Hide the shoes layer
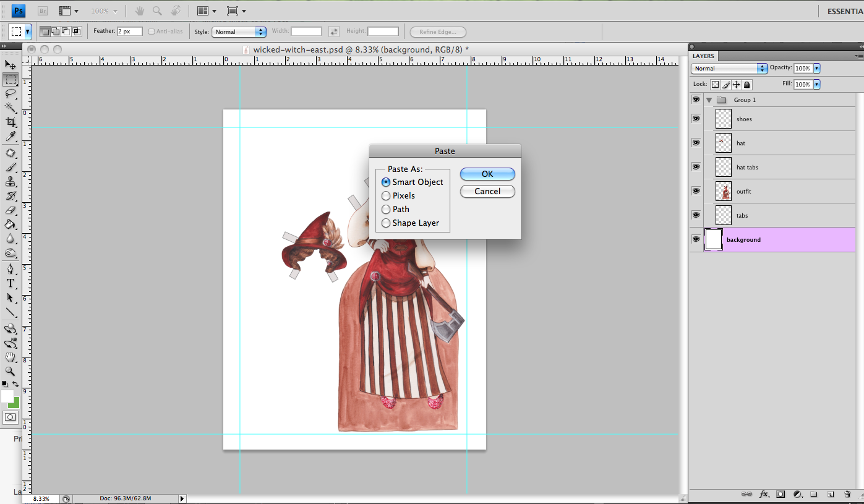Screen dimensions: 864x504 pyautogui.click(x=696, y=118)
